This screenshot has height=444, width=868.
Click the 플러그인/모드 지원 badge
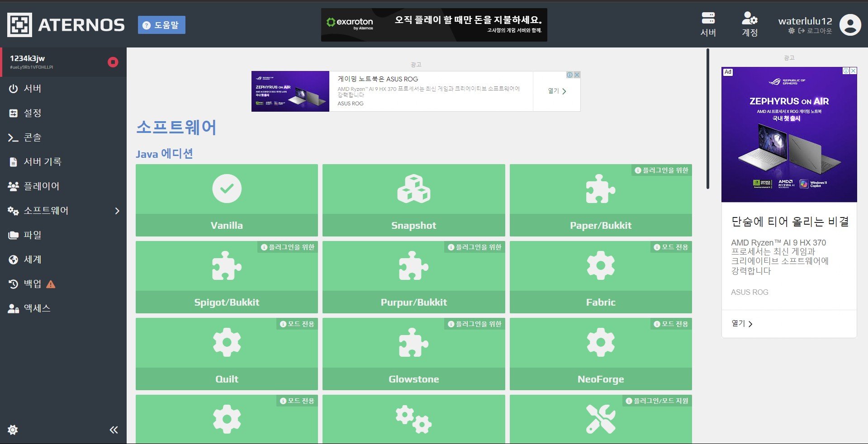(657, 401)
